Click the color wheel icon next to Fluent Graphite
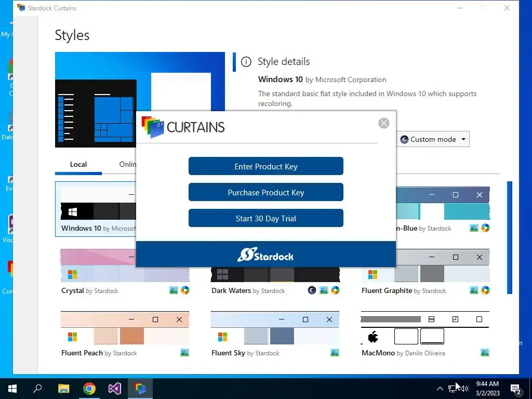This screenshot has width=532, height=399. click(x=486, y=290)
